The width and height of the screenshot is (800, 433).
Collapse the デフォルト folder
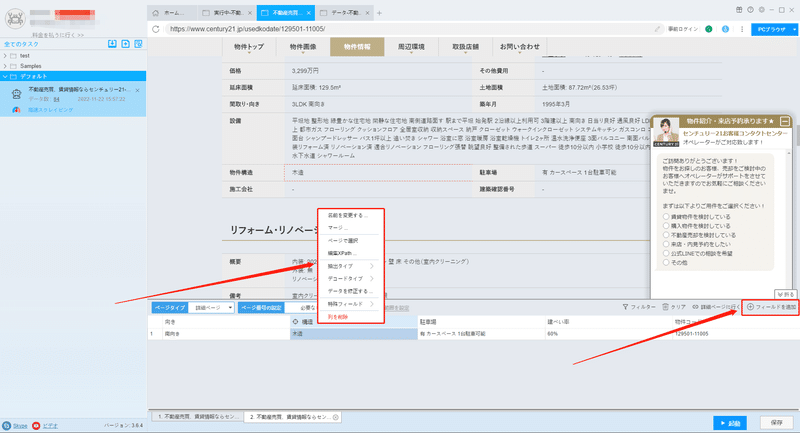[x=5, y=77]
